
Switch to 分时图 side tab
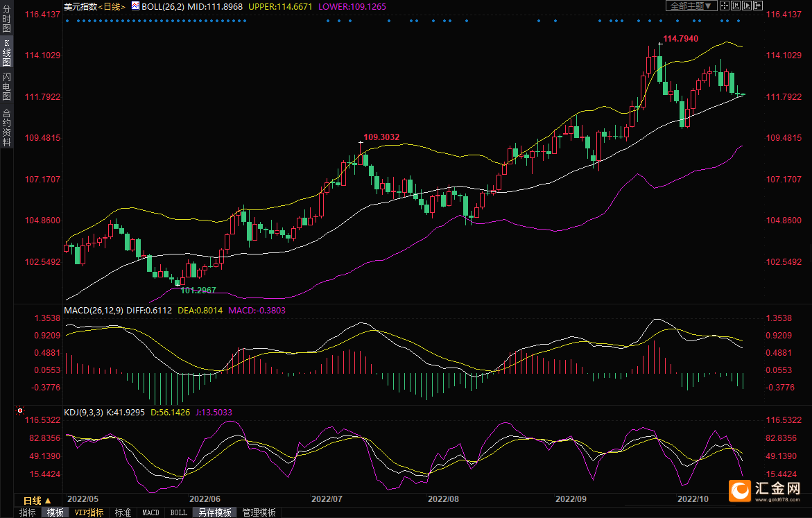[6, 23]
